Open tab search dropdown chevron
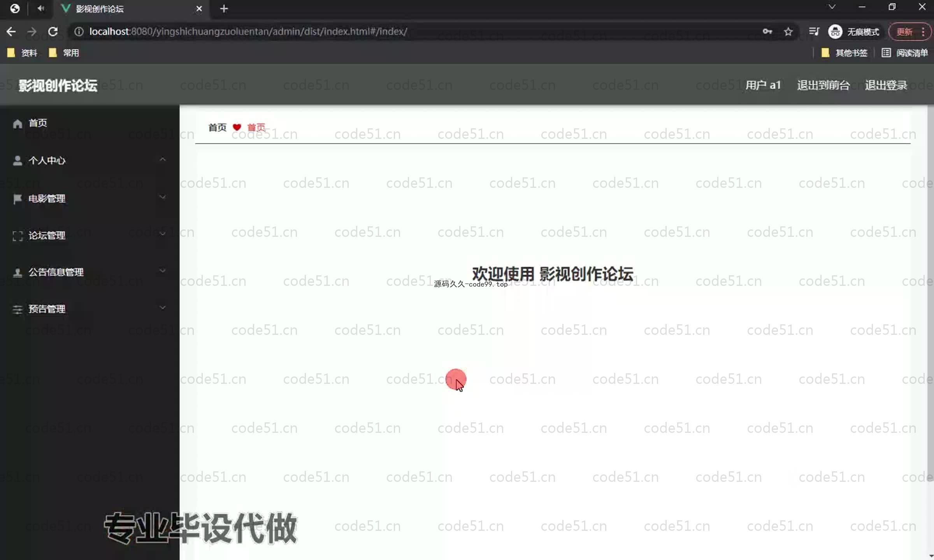 (832, 7)
